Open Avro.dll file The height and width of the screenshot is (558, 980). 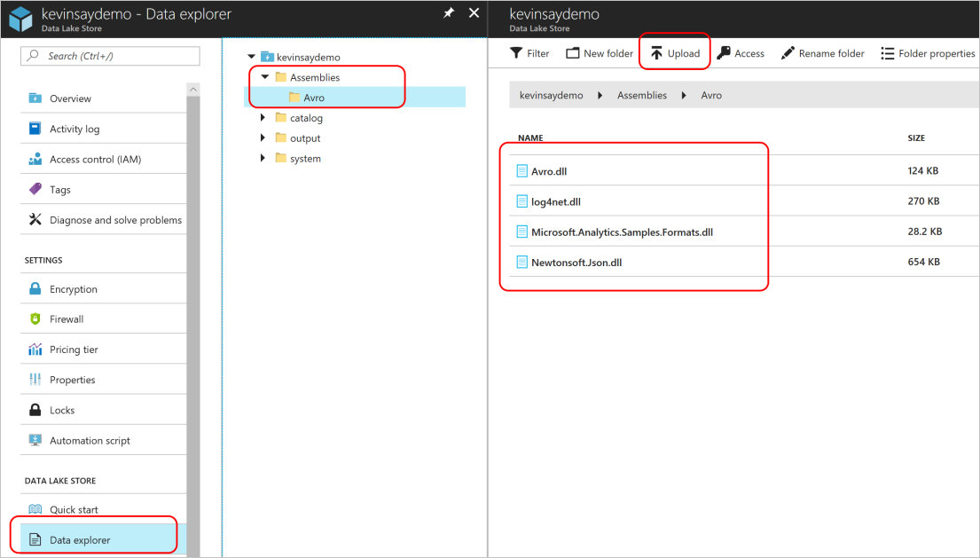(x=549, y=170)
